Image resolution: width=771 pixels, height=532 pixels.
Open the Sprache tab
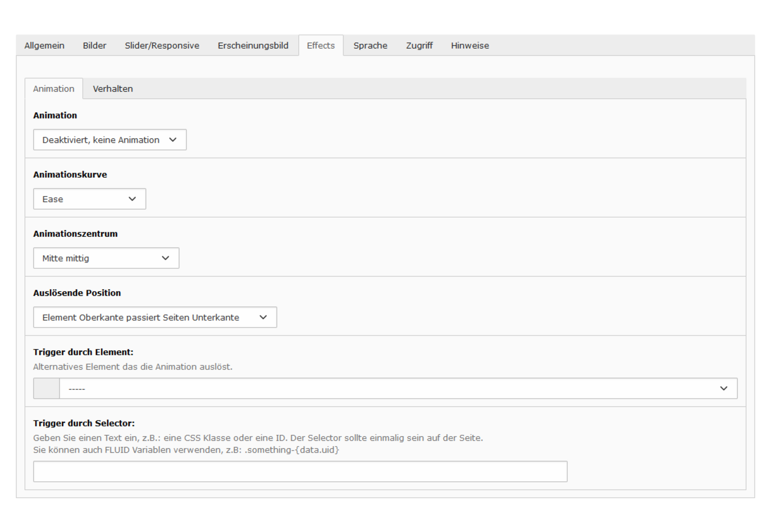coord(370,45)
